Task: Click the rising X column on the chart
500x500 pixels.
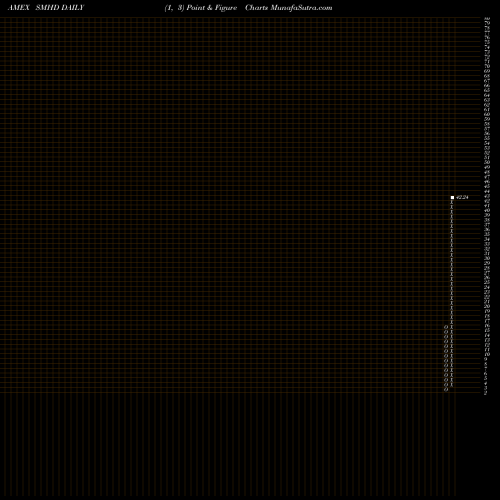Action: pyautogui.click(x=452, y=293)
